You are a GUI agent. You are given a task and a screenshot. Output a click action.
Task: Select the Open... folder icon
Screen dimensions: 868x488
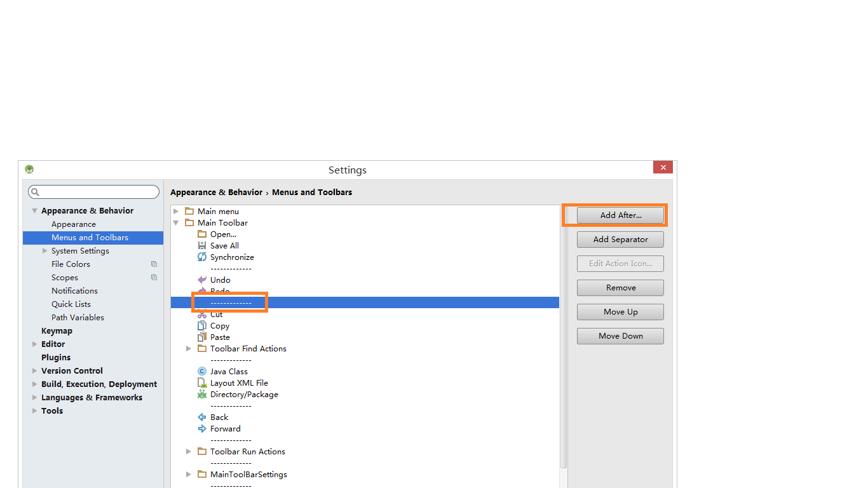point(202,234)
